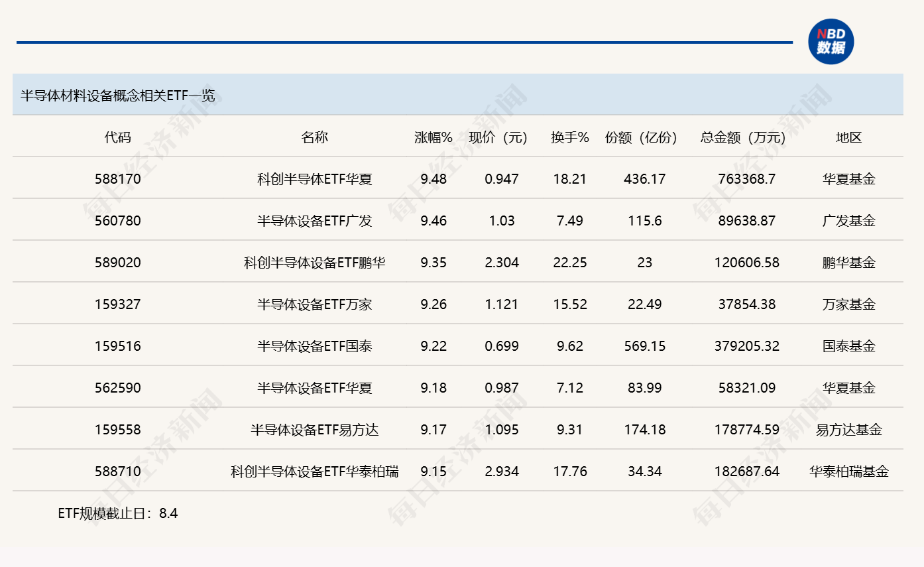Select the current price 0.987
The image size is (924, 567).
coord(502,388)
